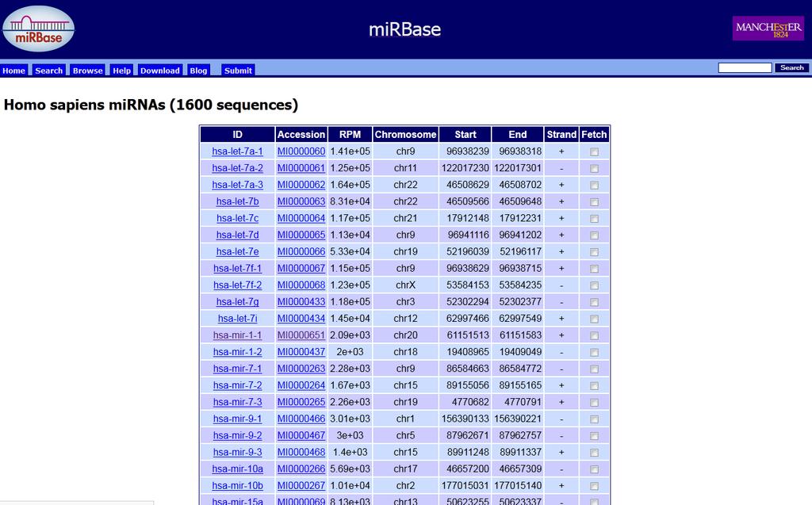
Task: Tick the Fetch checkbox for hsa-mir-1-1
Action: [594, 335]
